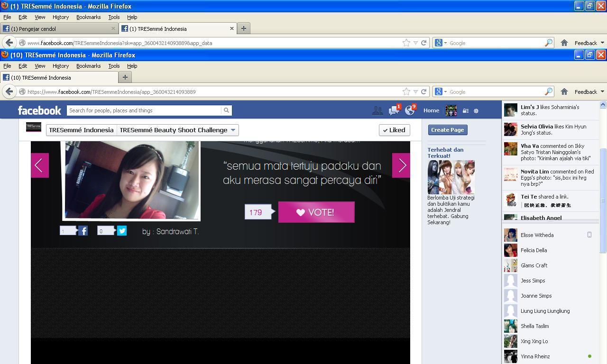
Task: Open Facebook messages icon with badge
Action: 394,110
